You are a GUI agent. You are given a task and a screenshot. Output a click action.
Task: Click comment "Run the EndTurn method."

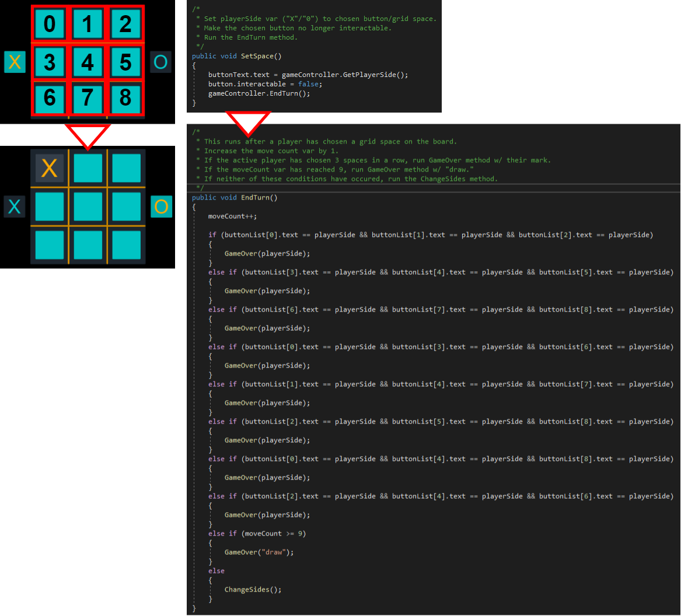pyautogui.click(x=250, y=37)
